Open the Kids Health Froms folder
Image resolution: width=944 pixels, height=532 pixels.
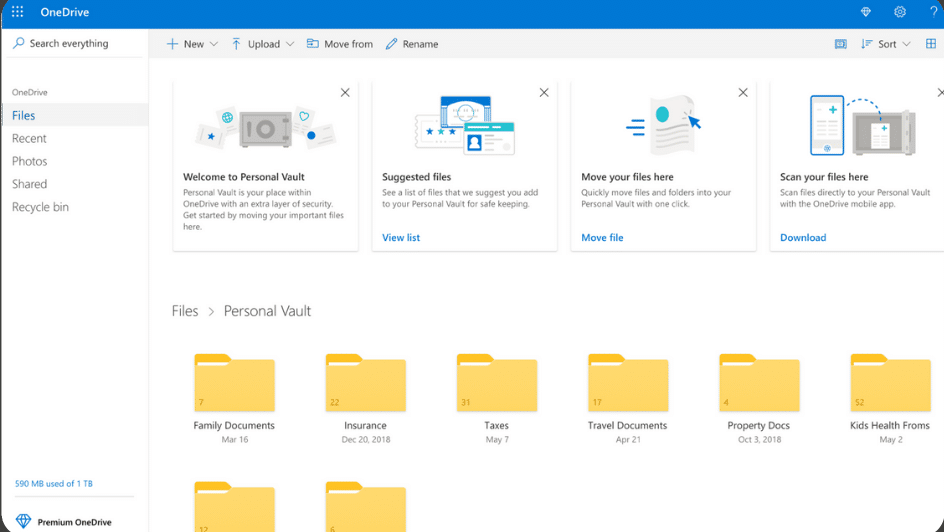coord(890,383)
